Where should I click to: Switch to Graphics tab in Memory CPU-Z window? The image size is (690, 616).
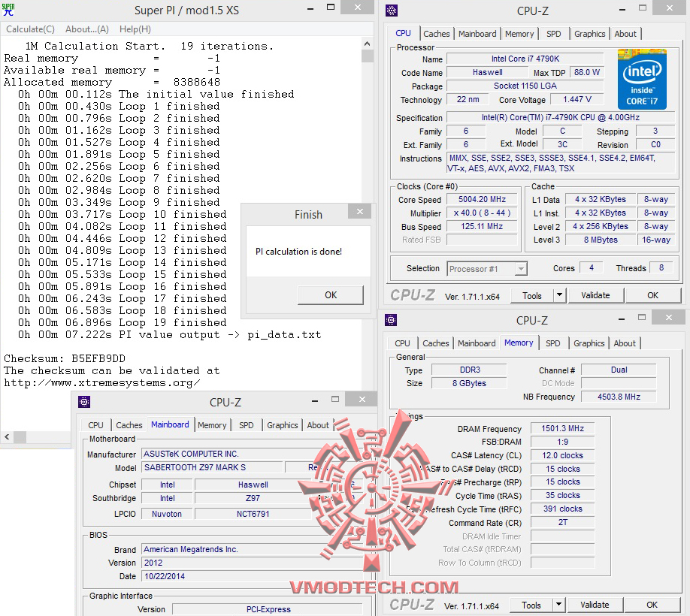click(589, 343)
